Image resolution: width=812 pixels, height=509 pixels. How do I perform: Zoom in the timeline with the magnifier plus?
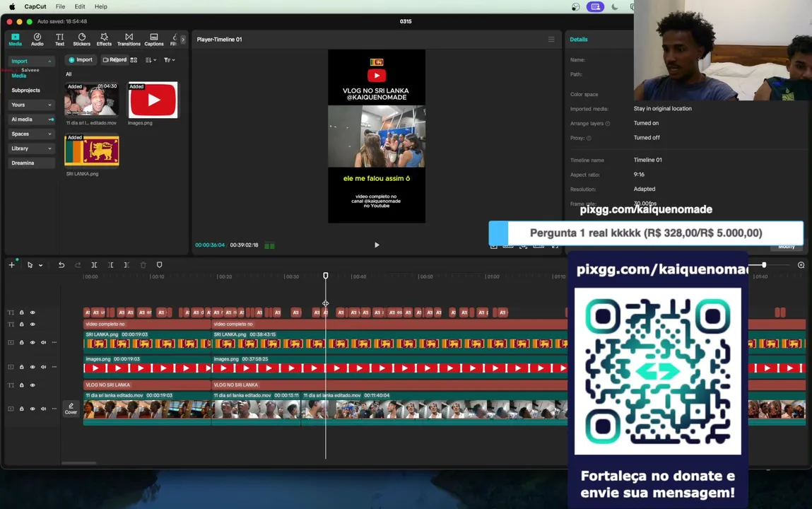coord(801,264)
